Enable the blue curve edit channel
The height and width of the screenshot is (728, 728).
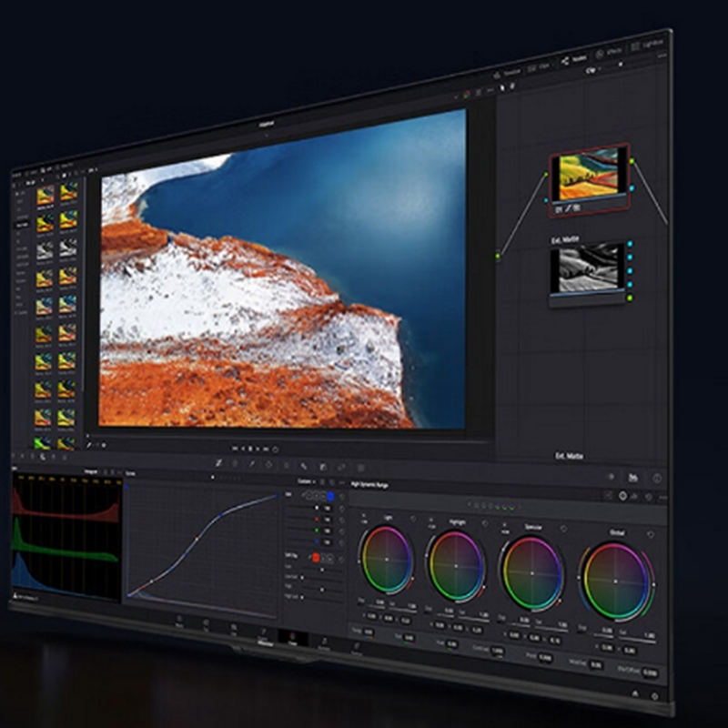tap(330, 496)
